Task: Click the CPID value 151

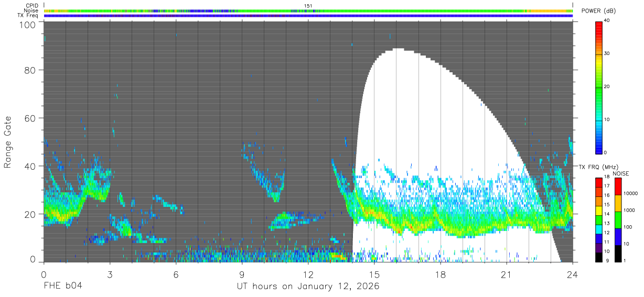Action: 308,6
